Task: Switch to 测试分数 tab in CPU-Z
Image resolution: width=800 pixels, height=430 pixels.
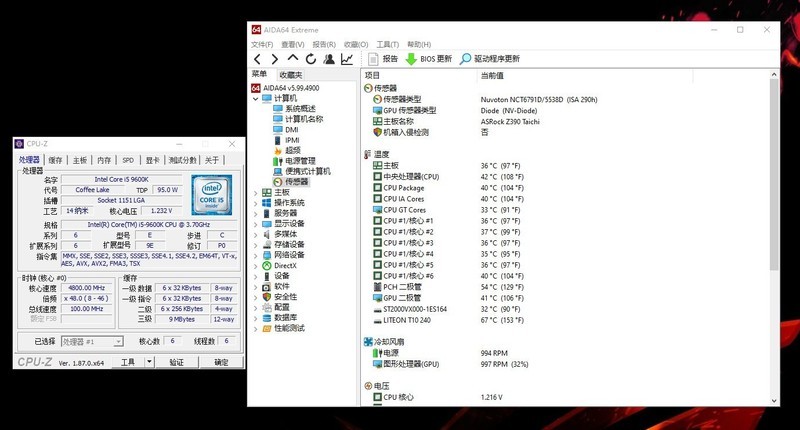Action: [183, 160]
